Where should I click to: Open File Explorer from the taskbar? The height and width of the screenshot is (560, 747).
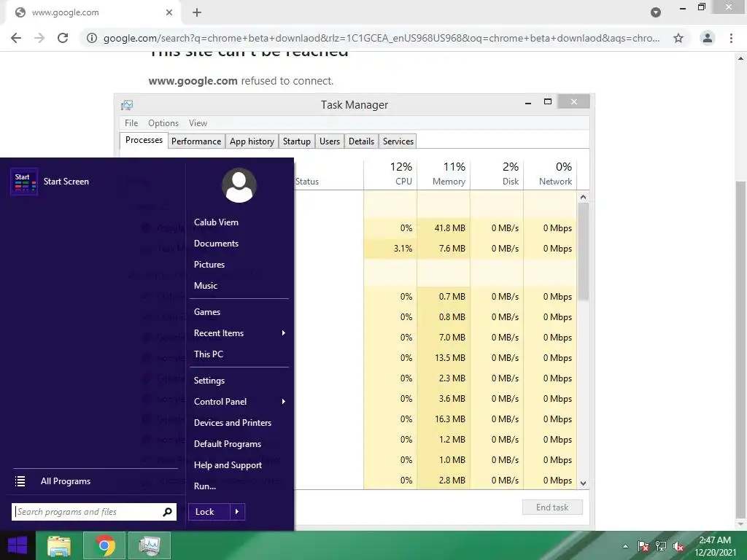click(59, 545)
